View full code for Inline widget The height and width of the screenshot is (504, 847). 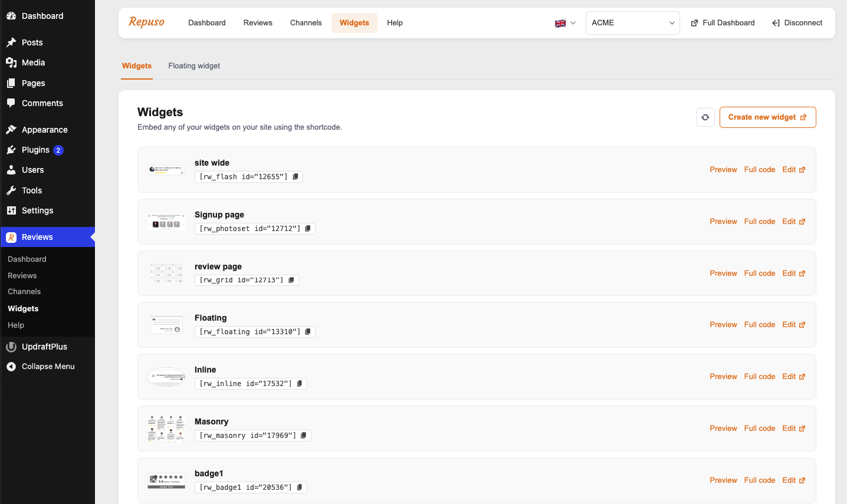[x=760, y=377]
